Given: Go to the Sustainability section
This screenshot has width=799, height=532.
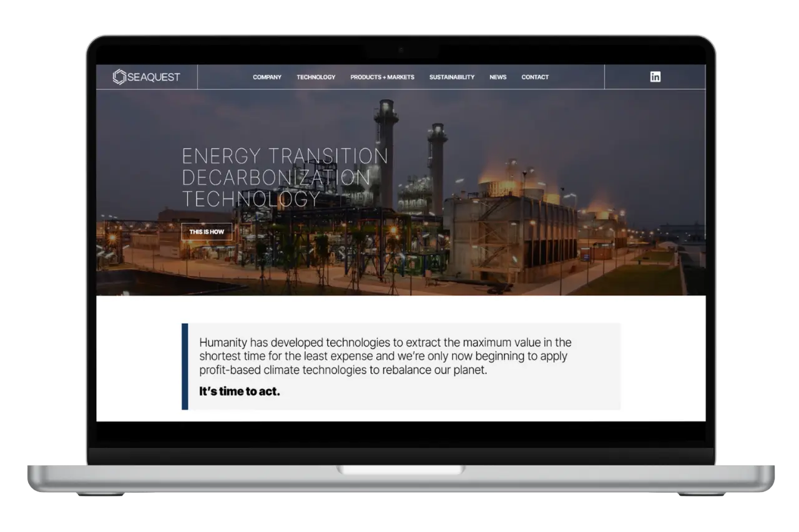Looking at the screenshot, I should (452, 77).
